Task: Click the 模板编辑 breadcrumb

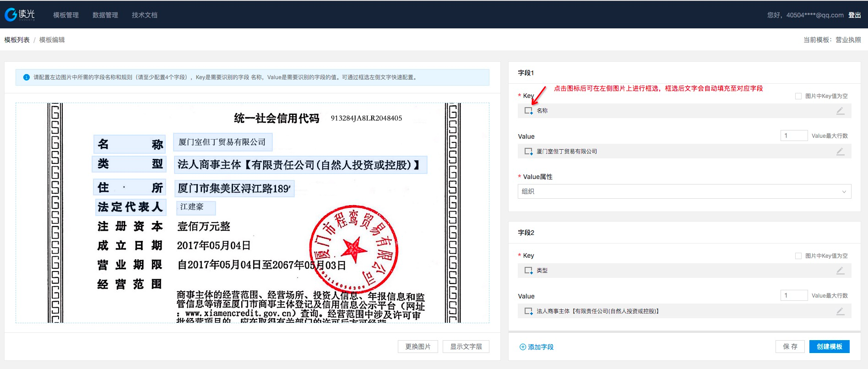Action: point(52,40)
